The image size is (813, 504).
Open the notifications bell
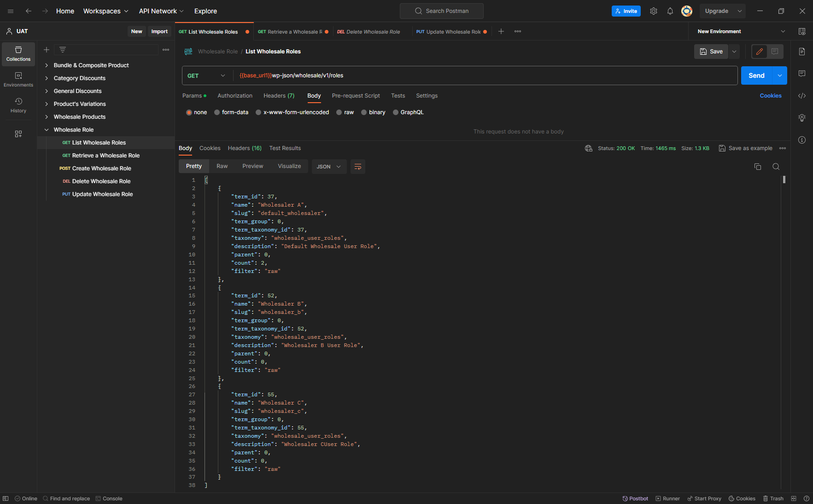pyautogui.click(x=670, y=11)
